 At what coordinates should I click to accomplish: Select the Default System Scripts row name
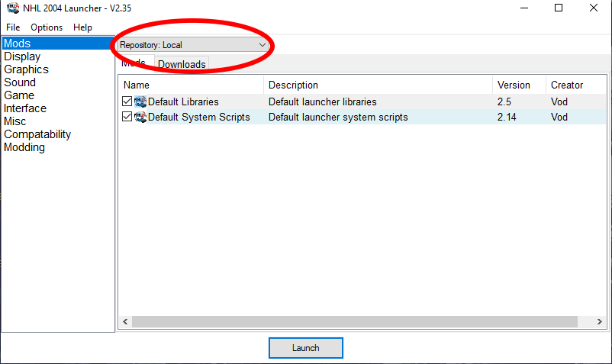[198, 117]
